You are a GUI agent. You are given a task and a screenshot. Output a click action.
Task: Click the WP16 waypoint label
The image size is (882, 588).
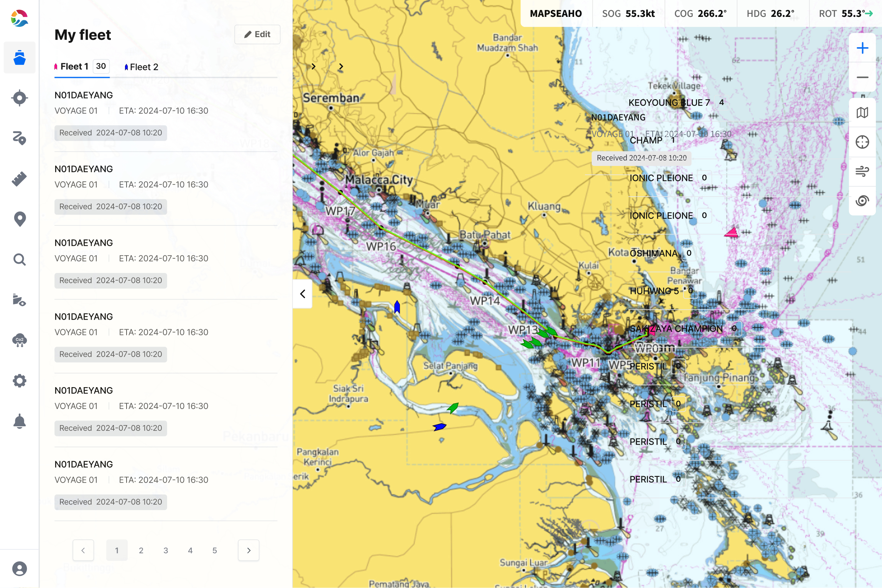tap(381, 246)
